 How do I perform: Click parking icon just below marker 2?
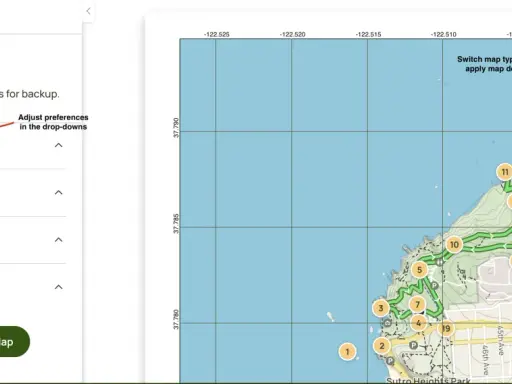(x=390, y=361)
